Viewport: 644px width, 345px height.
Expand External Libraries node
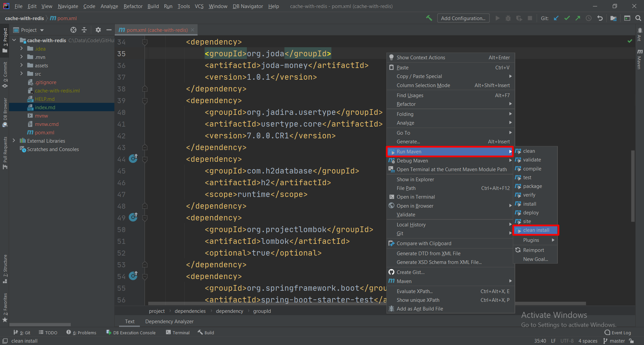pyautogui.click(x=14, y=141)
